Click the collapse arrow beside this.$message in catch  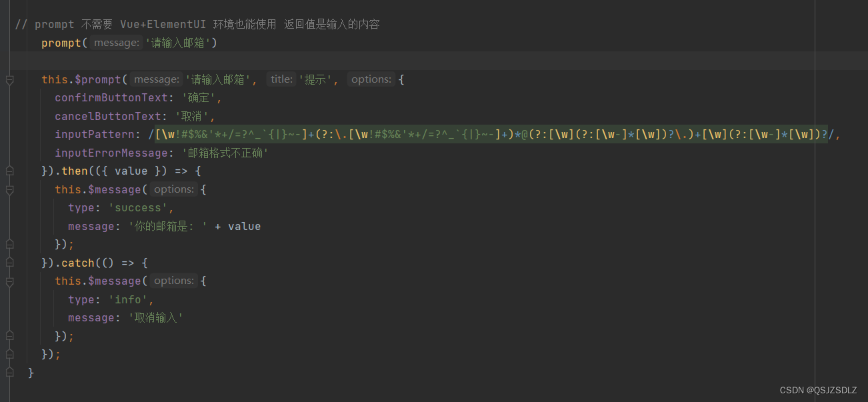(9, 281)
